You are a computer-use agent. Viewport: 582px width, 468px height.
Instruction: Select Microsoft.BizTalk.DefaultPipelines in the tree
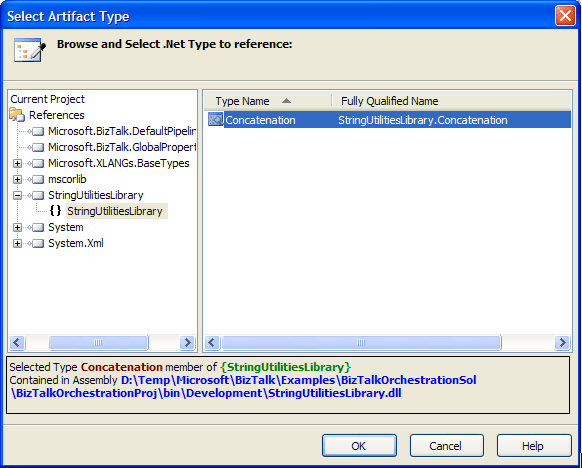coord(122,131)
